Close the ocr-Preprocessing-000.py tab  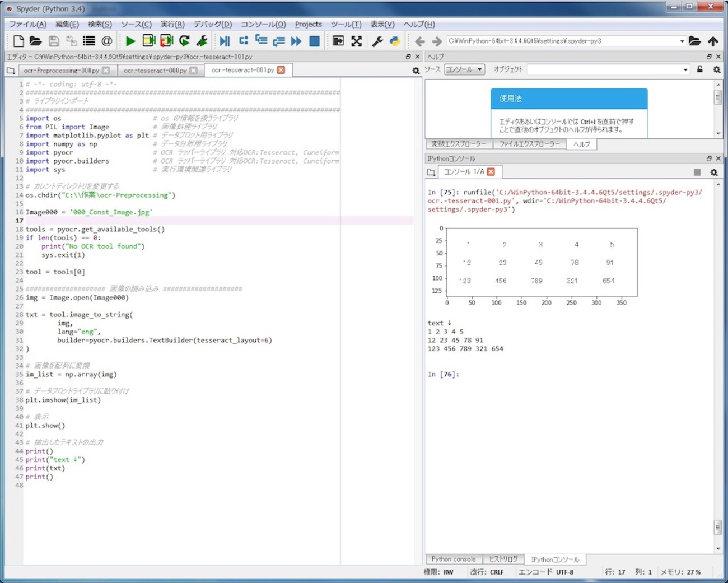(106, 71)
